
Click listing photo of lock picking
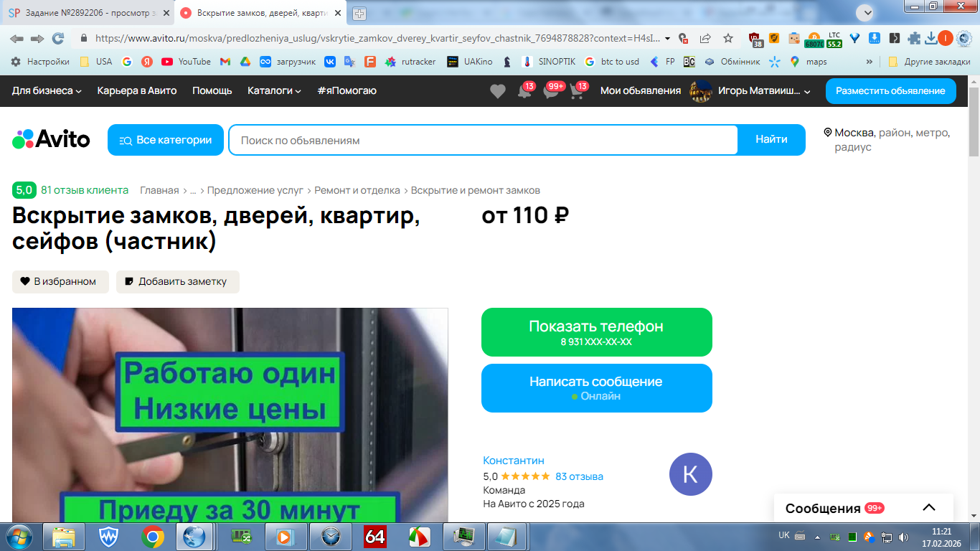click(x=230, y=415)
